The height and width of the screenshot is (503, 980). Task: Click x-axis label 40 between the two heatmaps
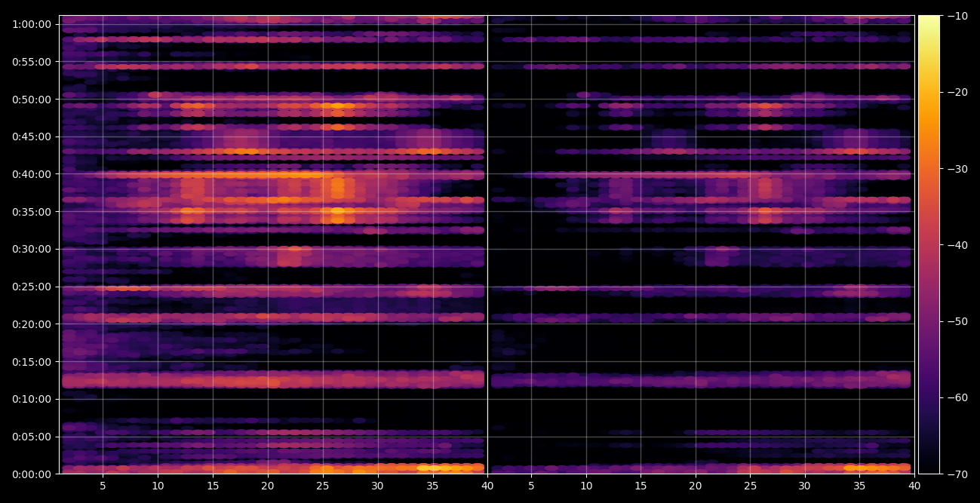pos(487,486)
